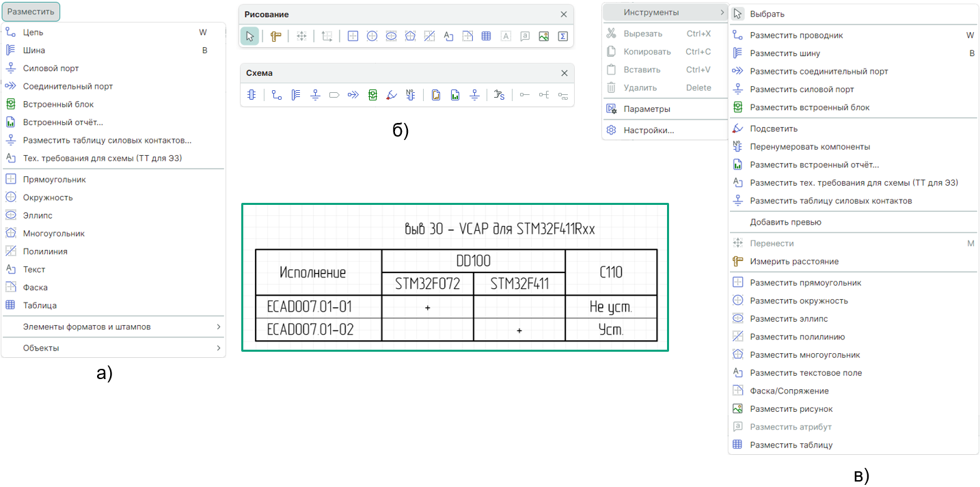Image resolution: width=980 pixels, height=487 pixels.
Task: Pick the ellipse icon in Рисование toolbar
Action: (x=391, y=37)
